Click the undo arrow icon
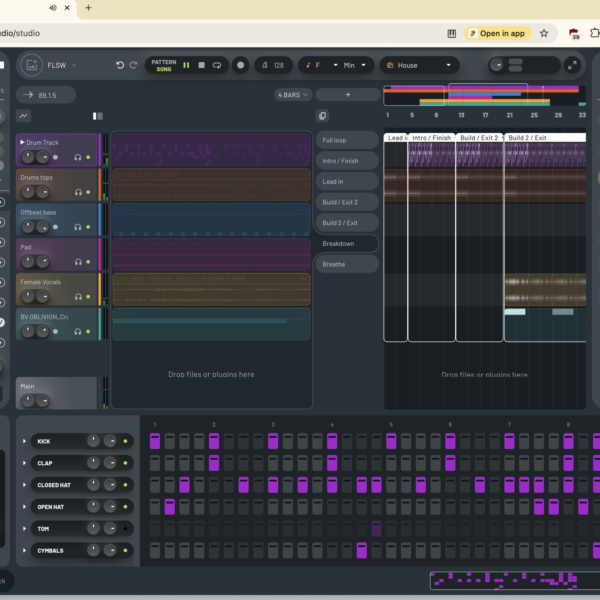 point(120,65)
